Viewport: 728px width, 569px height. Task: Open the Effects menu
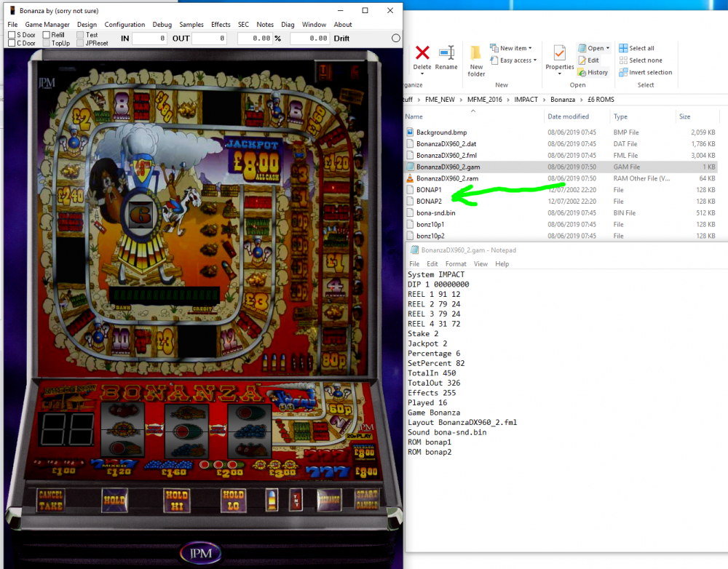tap(221, 25)
